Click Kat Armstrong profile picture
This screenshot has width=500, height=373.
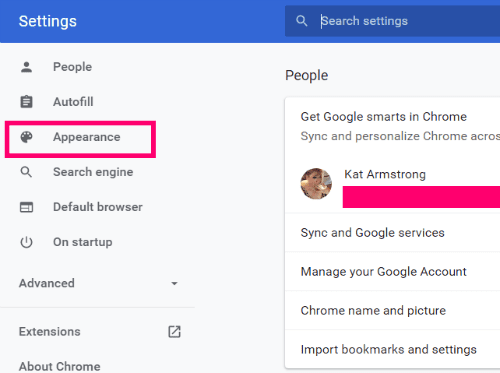tap(316, 184)
